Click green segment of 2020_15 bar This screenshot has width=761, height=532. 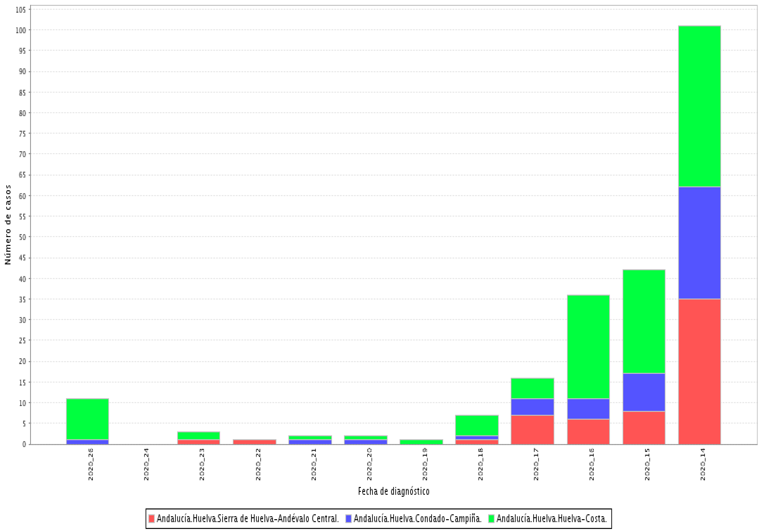pos(644,321)
